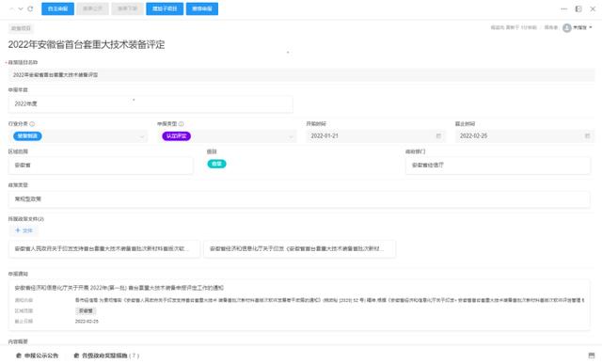Click the 自主申报 blue button
The height and width of the screenshot is (364, 602).
point(58,8)
